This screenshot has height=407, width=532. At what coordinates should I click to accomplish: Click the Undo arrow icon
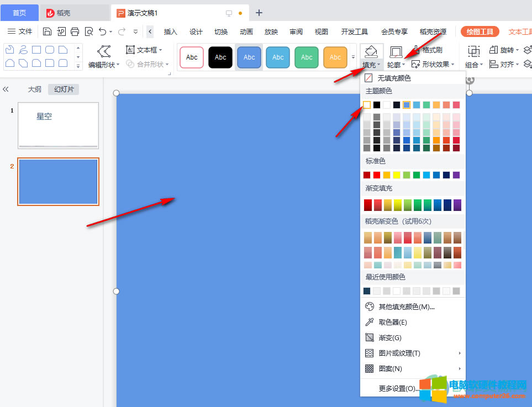(102, 31)
